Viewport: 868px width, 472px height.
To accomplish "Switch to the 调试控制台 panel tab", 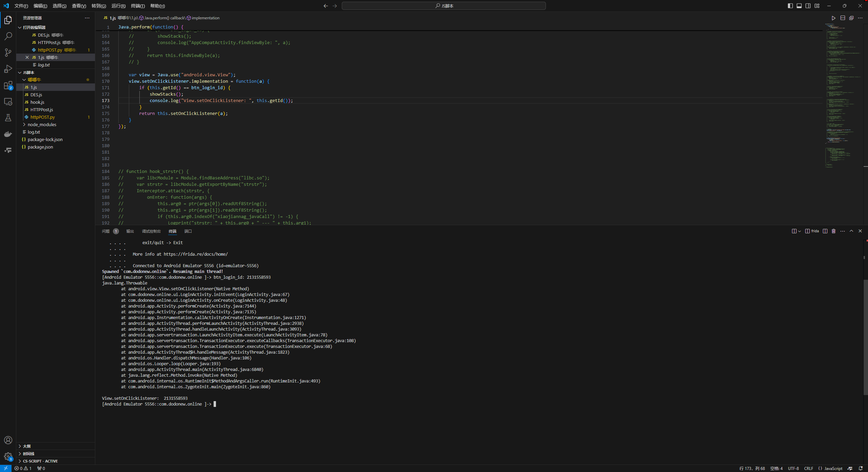I will pos(151,231).
